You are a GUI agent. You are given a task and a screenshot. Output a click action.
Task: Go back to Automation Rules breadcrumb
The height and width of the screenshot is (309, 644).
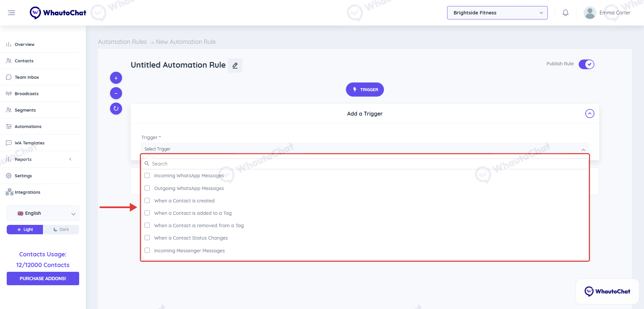[x=122, y=42]
